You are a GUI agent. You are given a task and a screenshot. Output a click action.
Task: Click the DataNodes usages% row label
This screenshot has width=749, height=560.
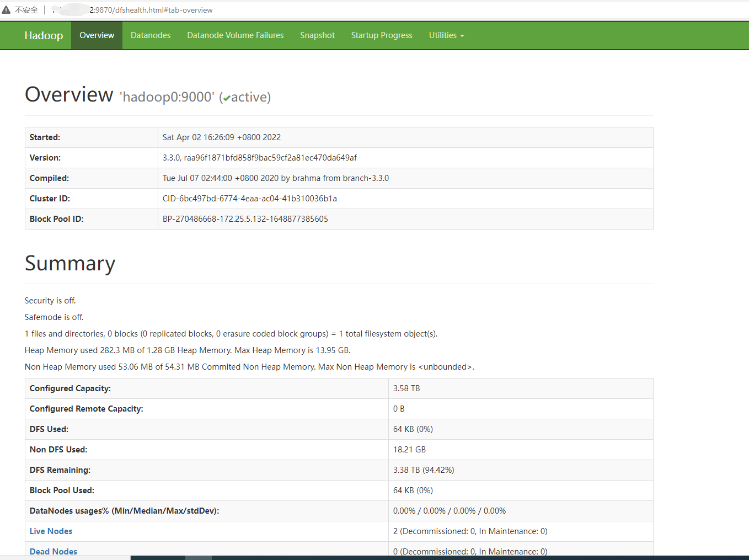125,511
